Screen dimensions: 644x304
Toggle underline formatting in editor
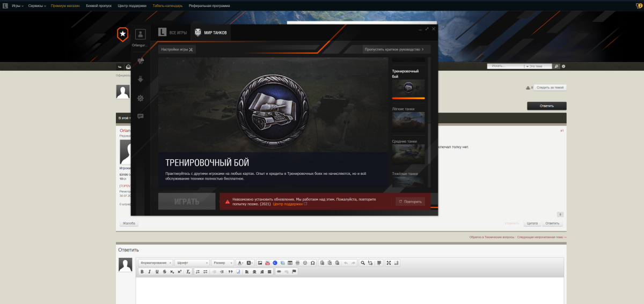click(157, 272)
